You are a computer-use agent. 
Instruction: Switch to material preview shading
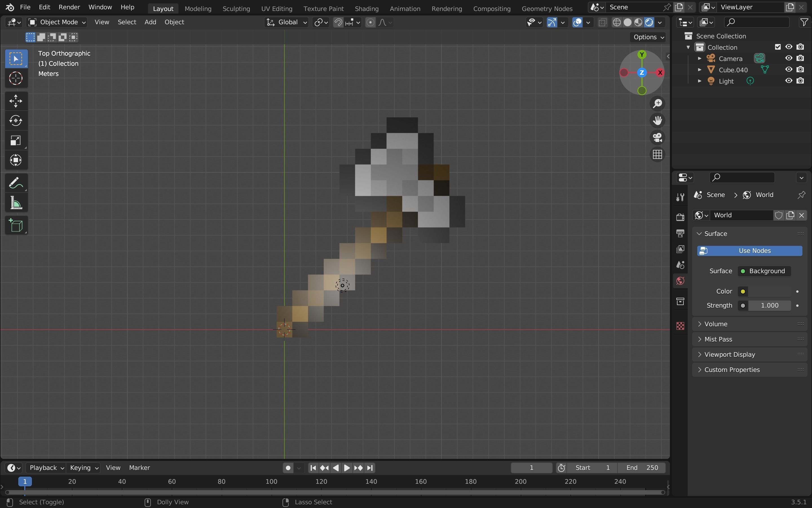pyautogui.click(x=638, y=23)
